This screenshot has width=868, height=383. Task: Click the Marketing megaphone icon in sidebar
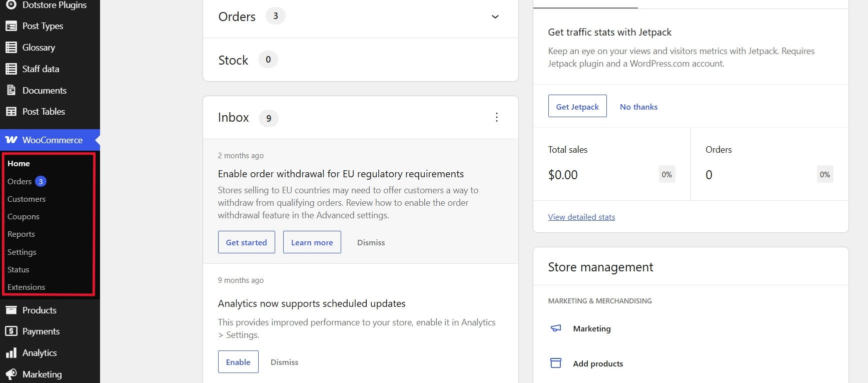click(11, 374)
